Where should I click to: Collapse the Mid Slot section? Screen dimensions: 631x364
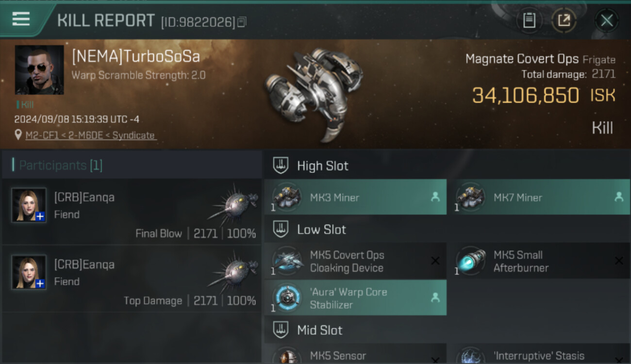281,330
